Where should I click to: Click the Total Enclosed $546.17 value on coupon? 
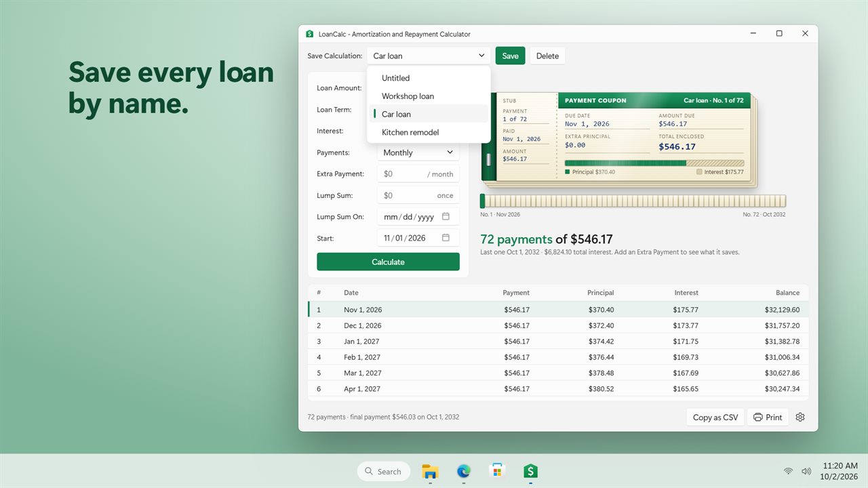point(677,146)
